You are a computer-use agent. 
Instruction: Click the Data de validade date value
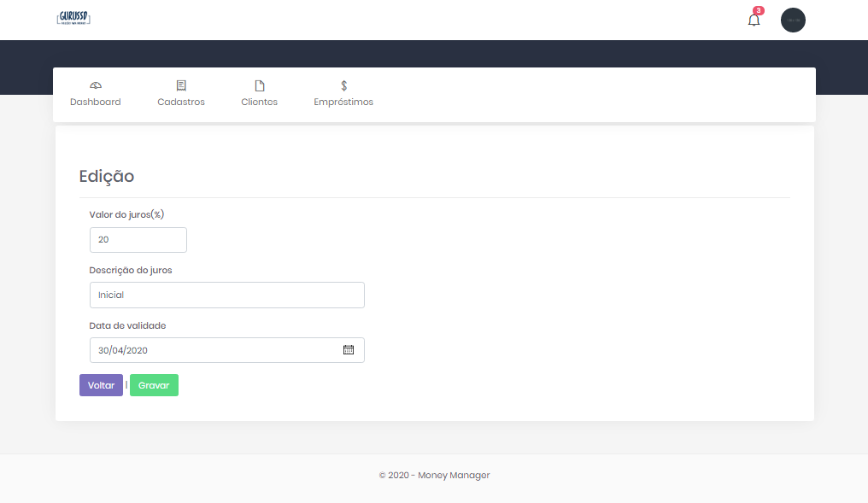point(124,350)
